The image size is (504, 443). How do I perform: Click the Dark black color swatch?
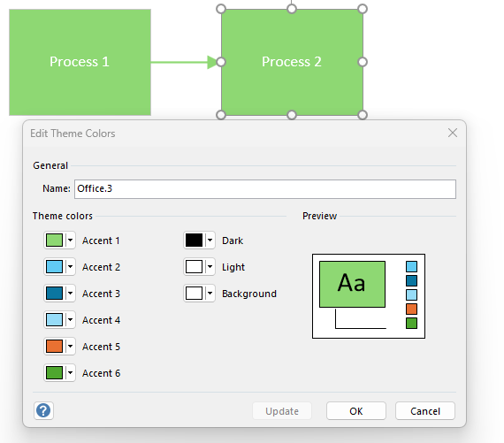pos(195,241)
